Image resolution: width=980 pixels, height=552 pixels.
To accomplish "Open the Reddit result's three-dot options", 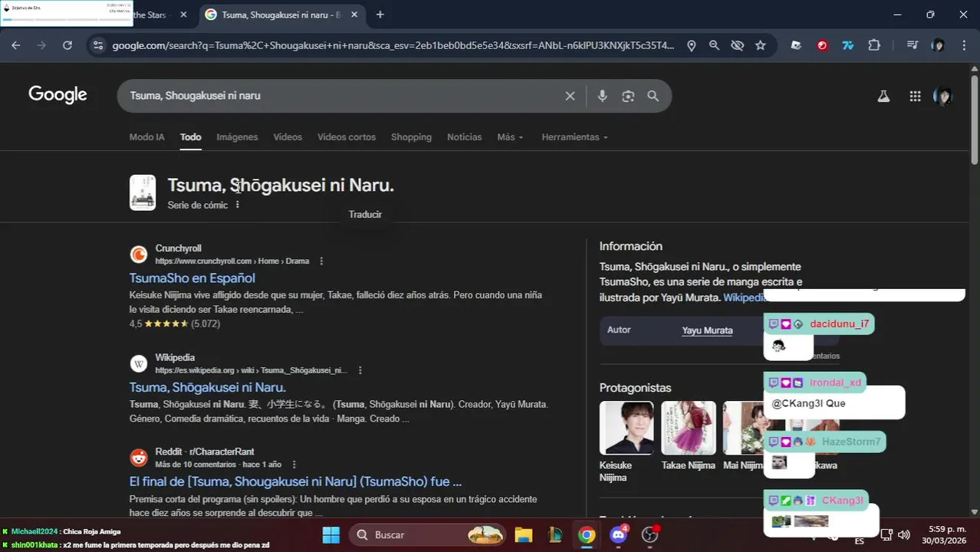I will point(294,465).
